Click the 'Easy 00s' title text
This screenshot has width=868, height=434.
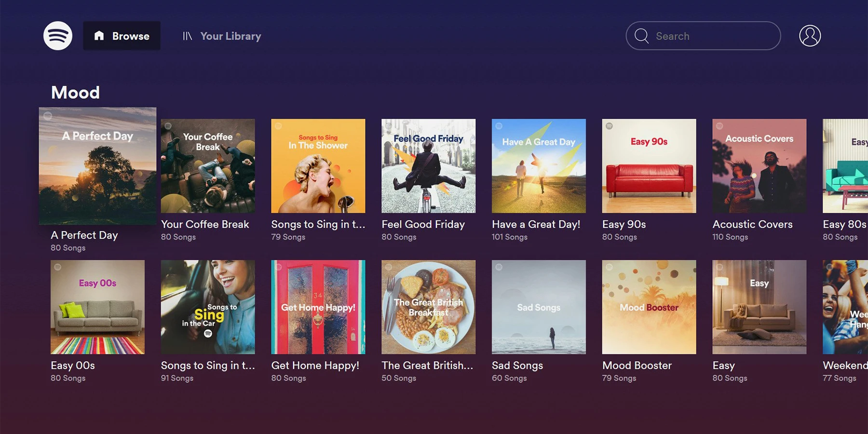tap(73, 366)
